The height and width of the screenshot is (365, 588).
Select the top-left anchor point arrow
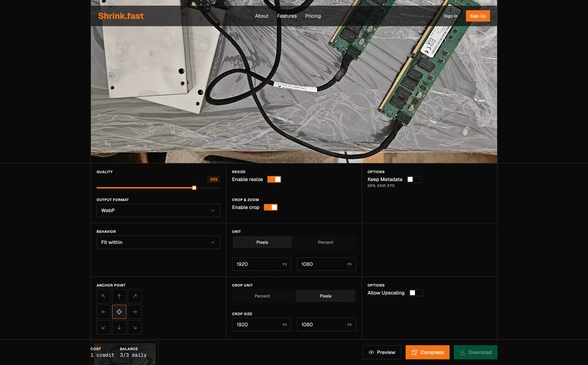pyautogui.click(x=103, y=296)
